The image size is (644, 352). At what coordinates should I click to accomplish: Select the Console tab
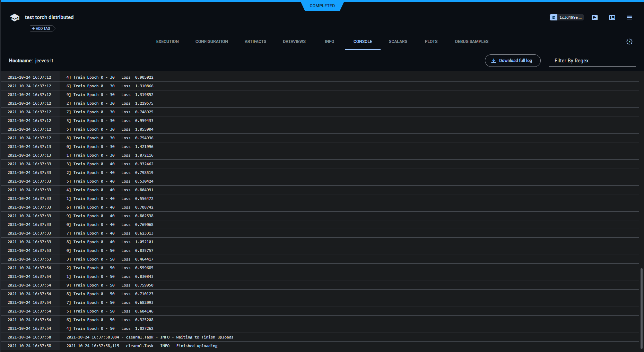(363, 42)
